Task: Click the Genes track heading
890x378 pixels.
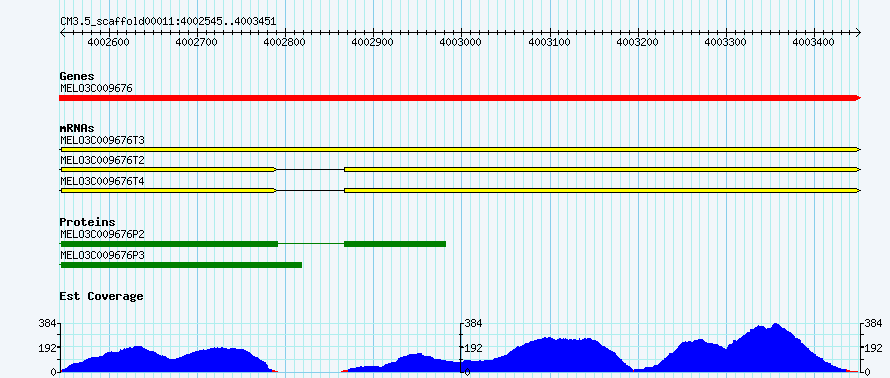Action: point(77,76)
